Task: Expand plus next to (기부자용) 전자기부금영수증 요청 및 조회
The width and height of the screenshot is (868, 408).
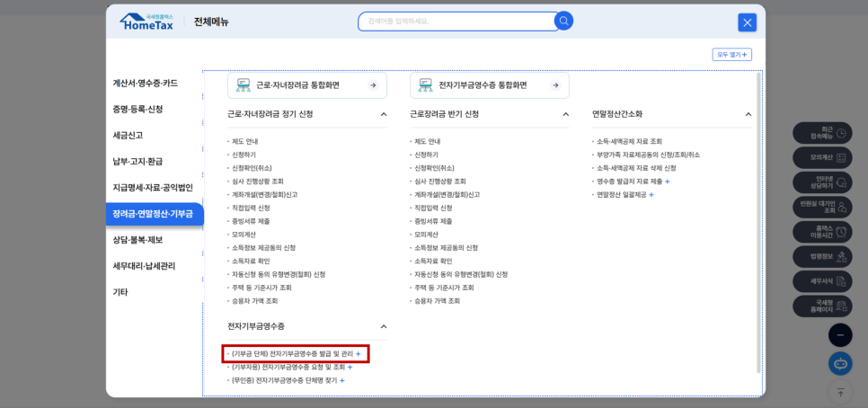Action: coord(350,367)
